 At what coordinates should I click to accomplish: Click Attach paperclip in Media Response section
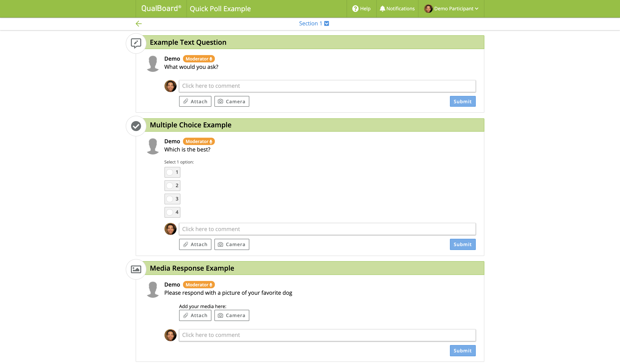point(195,315)
